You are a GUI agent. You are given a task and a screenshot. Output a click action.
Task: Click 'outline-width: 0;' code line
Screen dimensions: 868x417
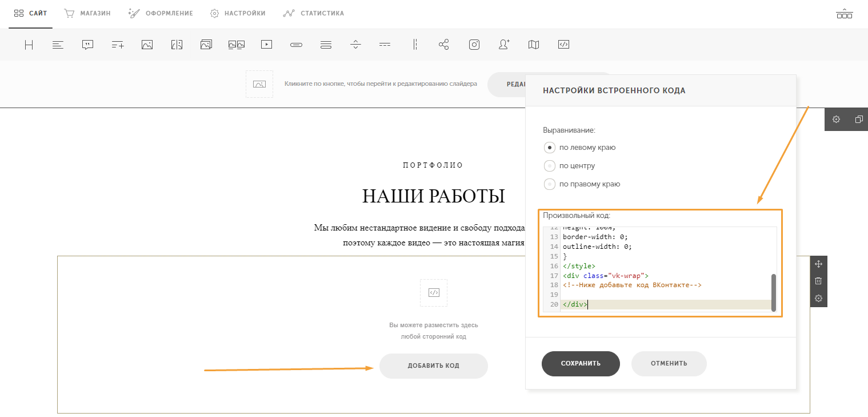597,247
